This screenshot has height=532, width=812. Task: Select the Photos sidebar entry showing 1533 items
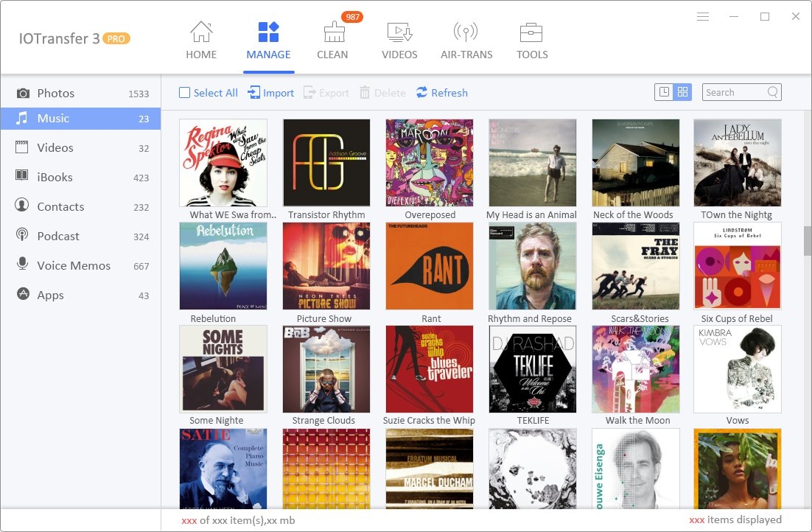pyautogui.click(x=55, y=93)
